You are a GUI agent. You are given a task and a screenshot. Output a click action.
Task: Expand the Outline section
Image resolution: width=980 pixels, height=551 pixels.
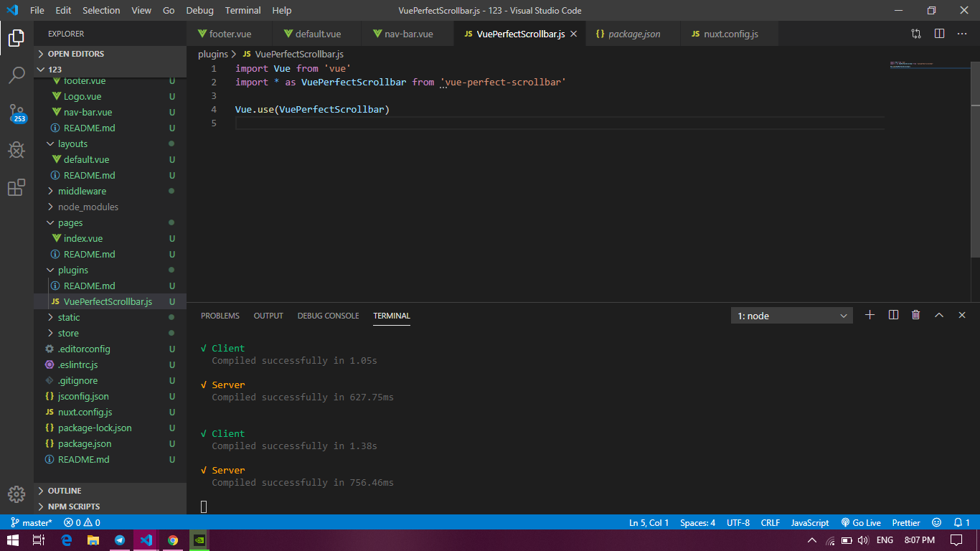pos(110,491)
